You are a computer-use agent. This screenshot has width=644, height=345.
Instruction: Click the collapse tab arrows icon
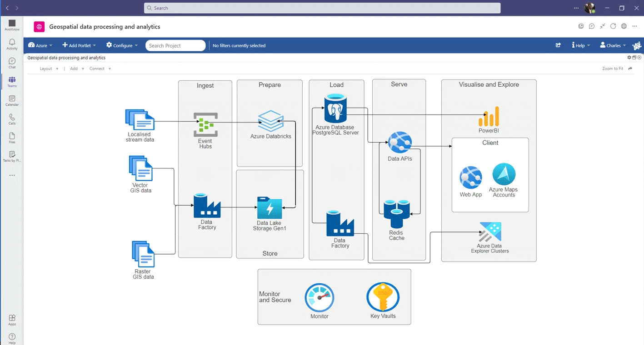(x=602, y=26)
